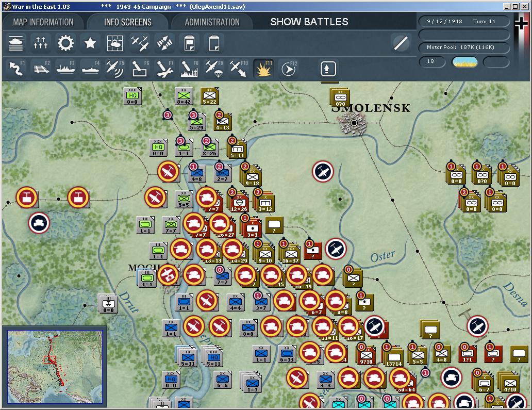Select the F10 air transfer mode
The image size is (532, 410).
click(x=239, y=68)
